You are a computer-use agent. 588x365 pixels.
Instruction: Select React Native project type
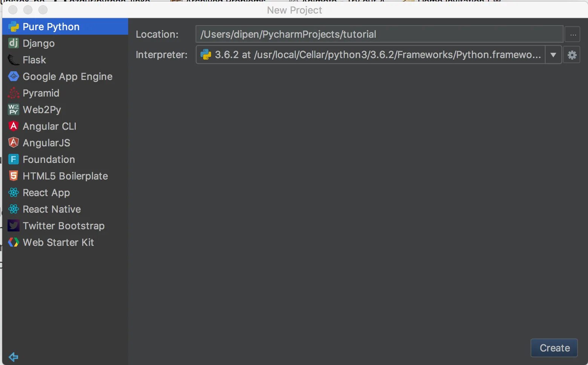tap(65, 209)
